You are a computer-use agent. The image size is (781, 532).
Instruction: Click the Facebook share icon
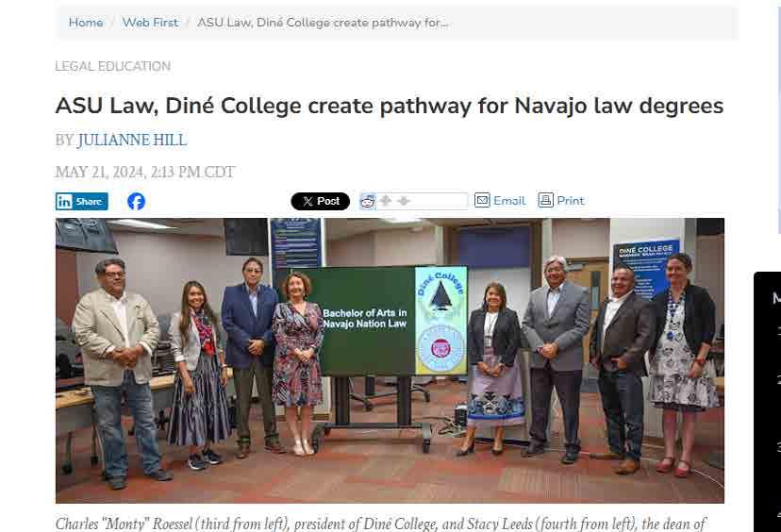pyautogui.click(x=136, y=201)
